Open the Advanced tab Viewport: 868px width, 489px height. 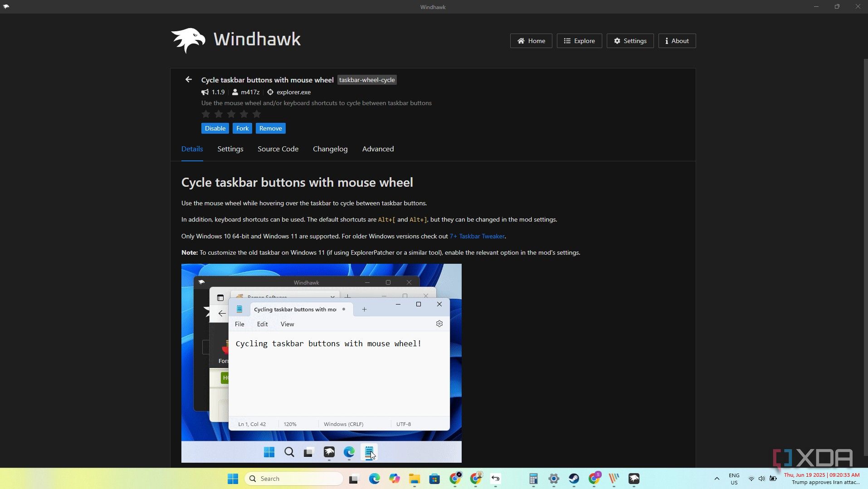tap(378, 149)
